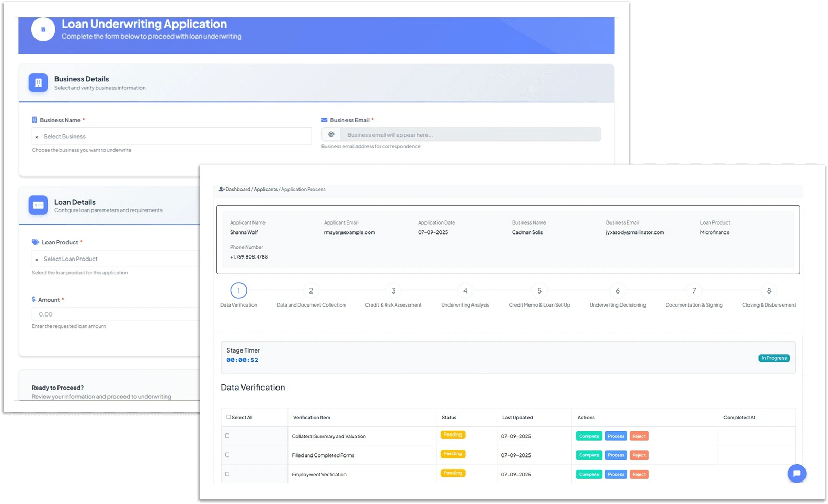
Task: Click the @ symbol in the Business Email field
Action: point(331,134)
